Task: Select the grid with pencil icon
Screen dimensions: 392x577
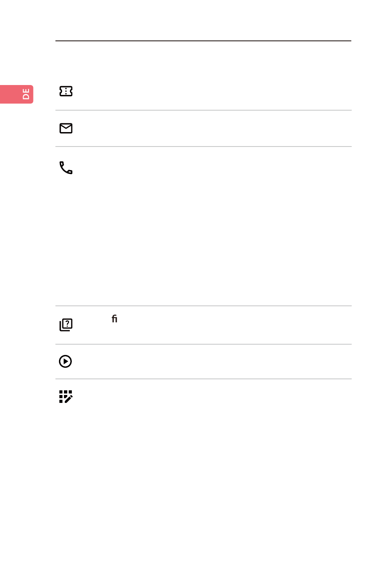Action: pyautogui.click(x=66, y=397)
